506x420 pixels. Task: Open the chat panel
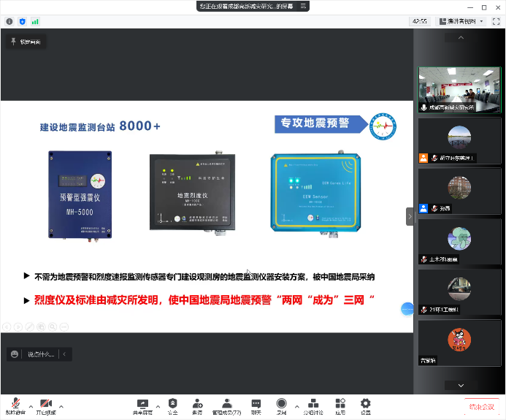(x=256, y=405)
